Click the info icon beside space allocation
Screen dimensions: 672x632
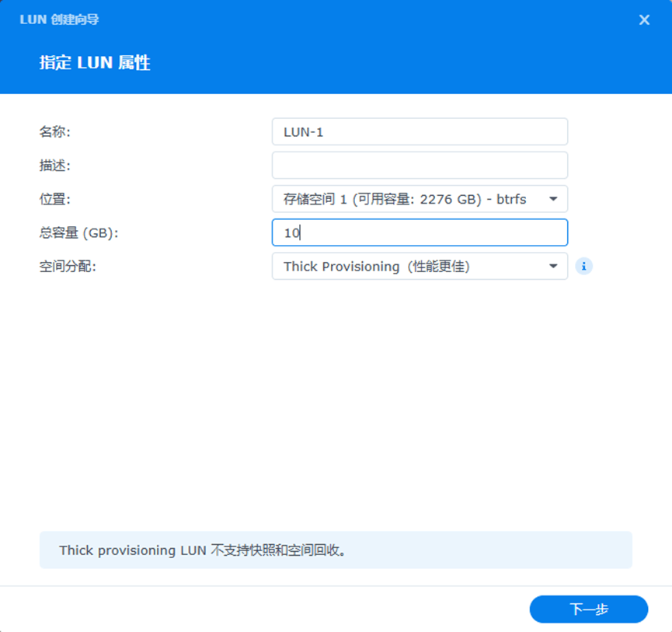pyautogui.click(x=583, y=267)
